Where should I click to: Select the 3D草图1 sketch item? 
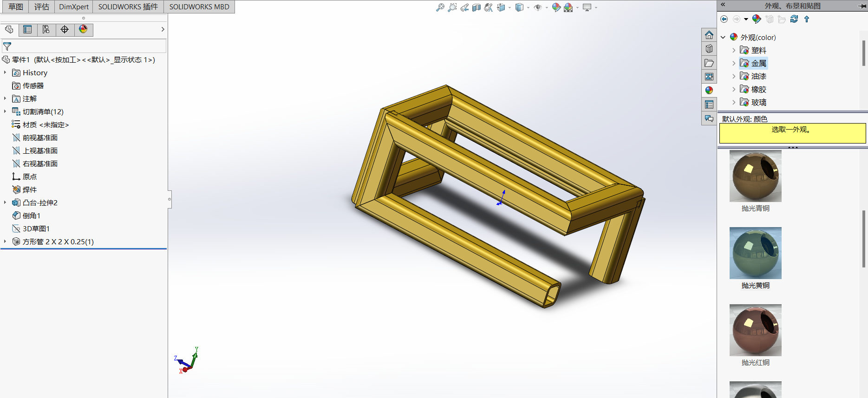pyautogui.click(x=31, y=229)
